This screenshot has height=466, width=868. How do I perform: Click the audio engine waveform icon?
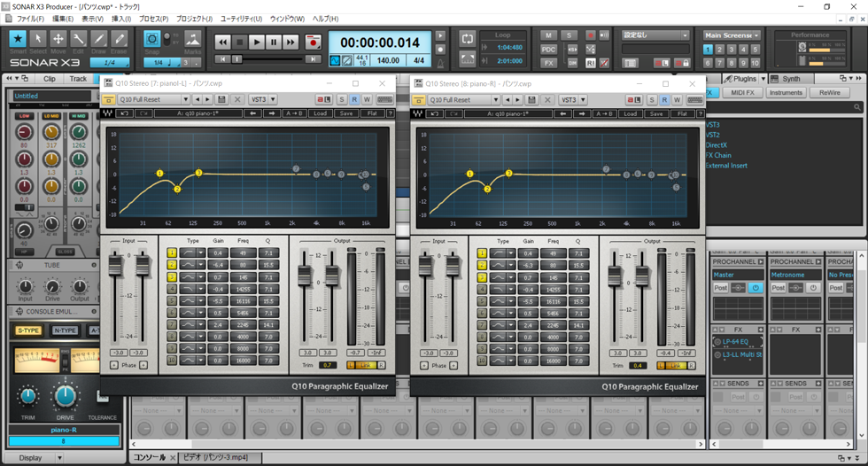335,60
